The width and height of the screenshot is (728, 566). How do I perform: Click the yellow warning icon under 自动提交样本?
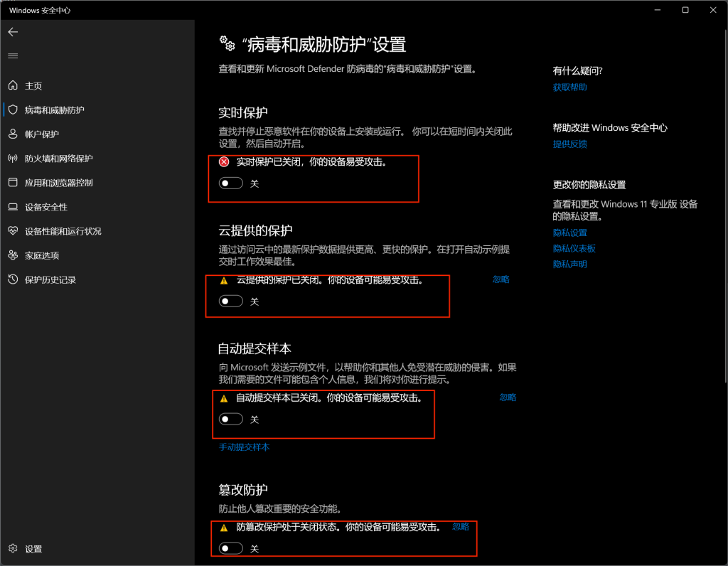click(224, 398)
